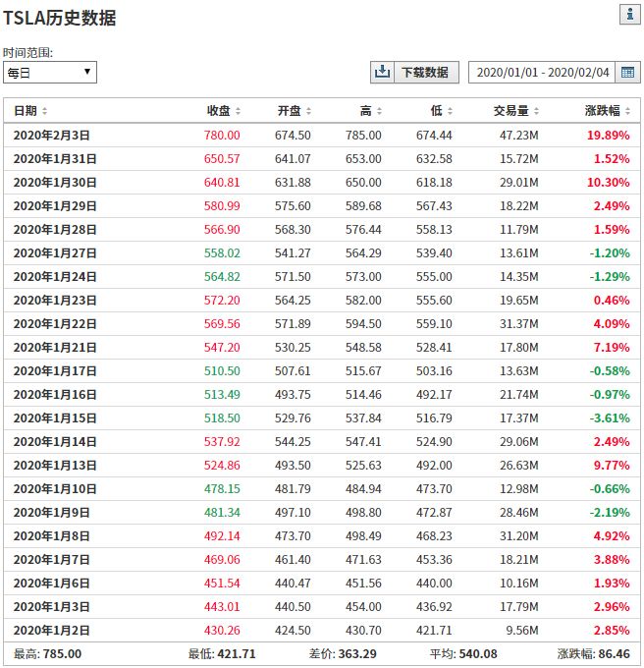
Task: Select the 2020年1月10日 date cell
Action: [55, 489]
